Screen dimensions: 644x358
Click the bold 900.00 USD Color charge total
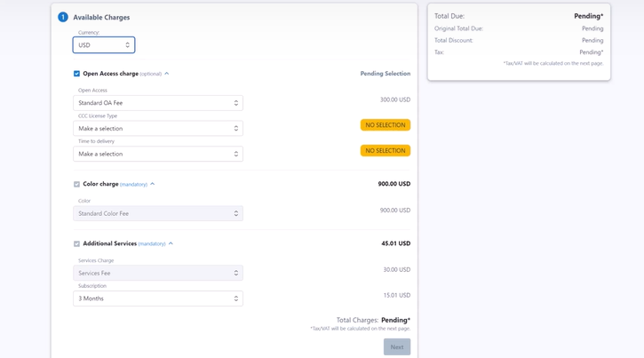point(394,184)
